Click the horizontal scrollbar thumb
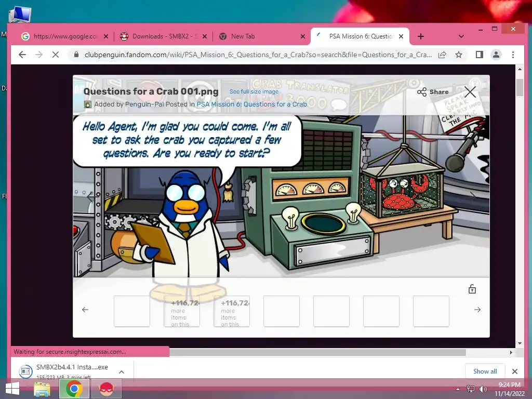Screen dimensions: 532x399 pos(317,353)
